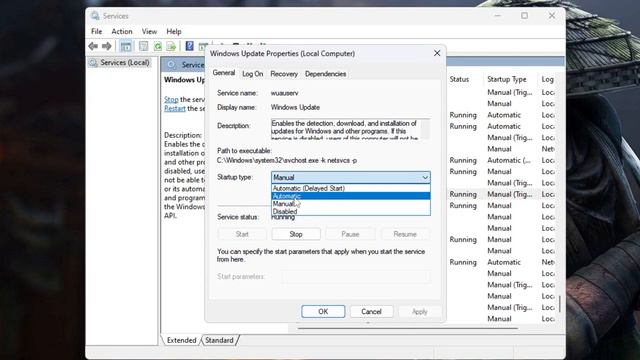Select the wuauserv service name text

(284, 93)
